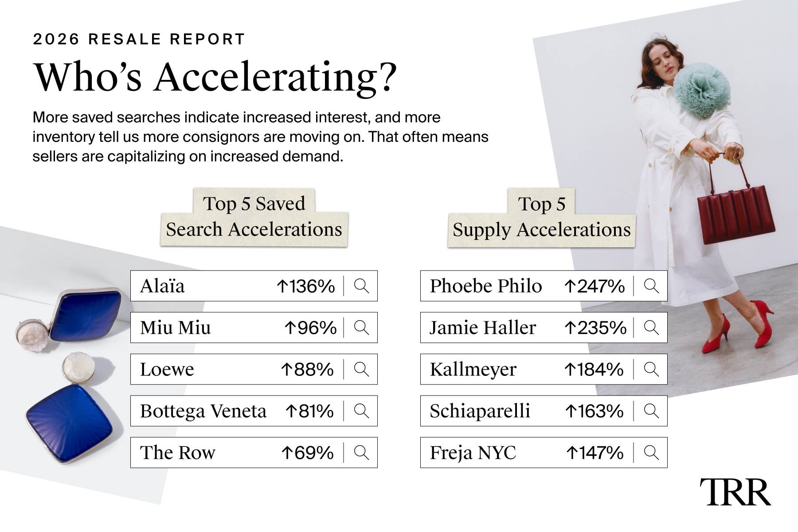
Task: Click the search icon in Schiaparelli row
Action: (x=651, y=411)
